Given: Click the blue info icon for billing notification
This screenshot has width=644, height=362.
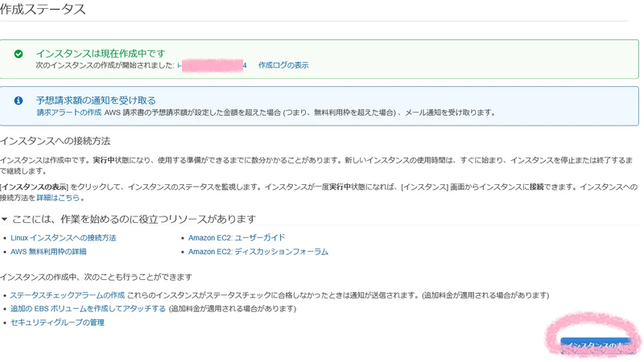Looking at the screenshot, I should click(x=19, y=101).
